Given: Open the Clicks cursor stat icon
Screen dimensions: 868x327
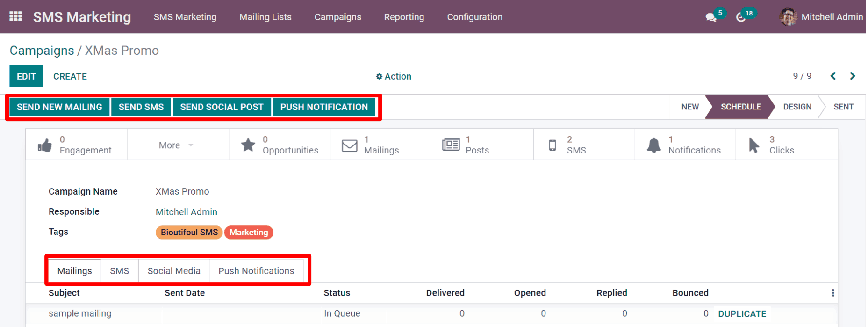Looking at the screenshot, I should pyautogui.click(x=754, y=145).
